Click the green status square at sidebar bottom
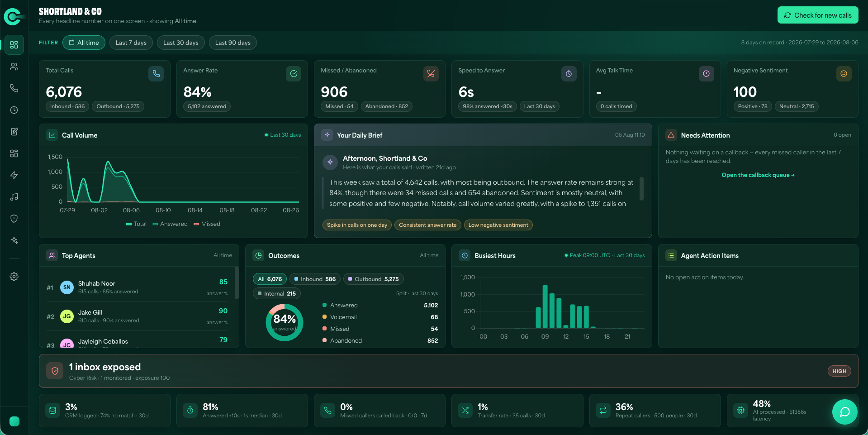The image size is (868, 435). pos(14,421)
